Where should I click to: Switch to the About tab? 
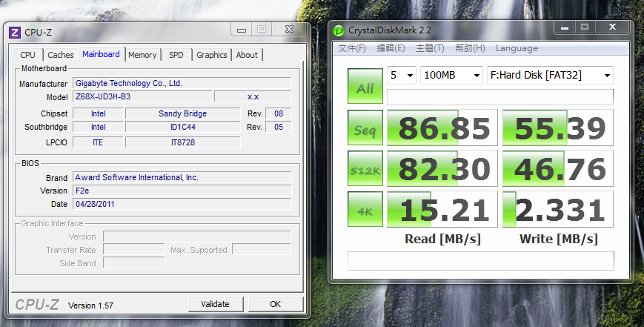coord(247,55)
